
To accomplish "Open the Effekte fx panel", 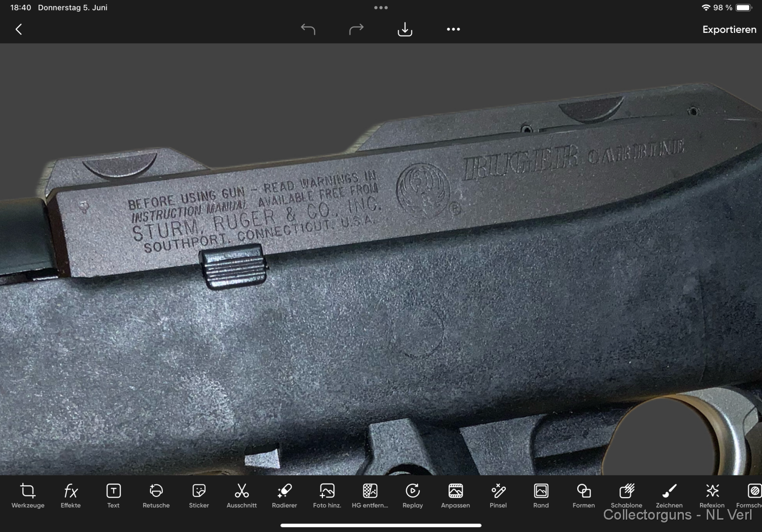I will (70, 496).
